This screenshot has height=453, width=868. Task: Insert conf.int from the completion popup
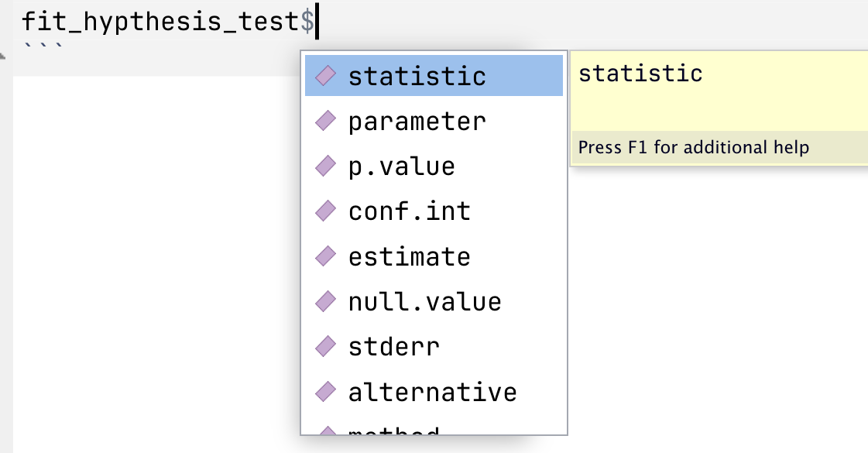pyautogui.click(x=410, y=211)
